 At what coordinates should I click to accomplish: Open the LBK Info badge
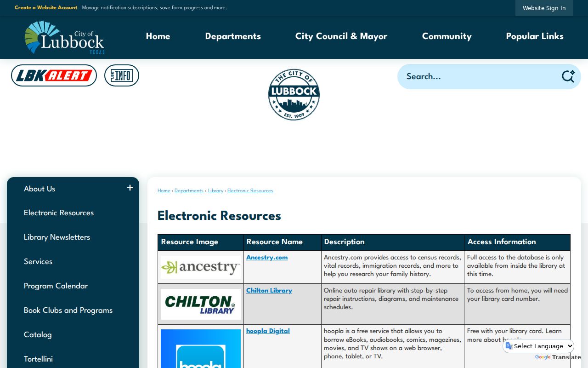point(122,75)
